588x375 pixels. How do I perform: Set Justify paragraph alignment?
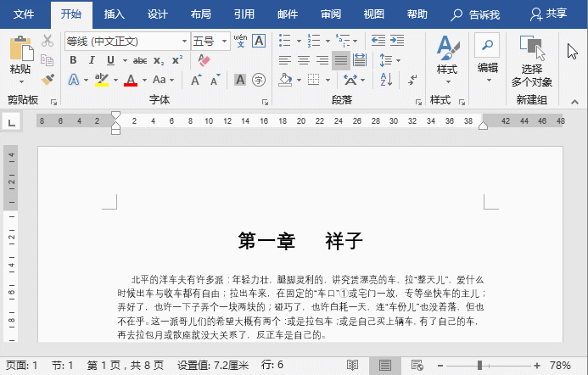pos(341,60)
